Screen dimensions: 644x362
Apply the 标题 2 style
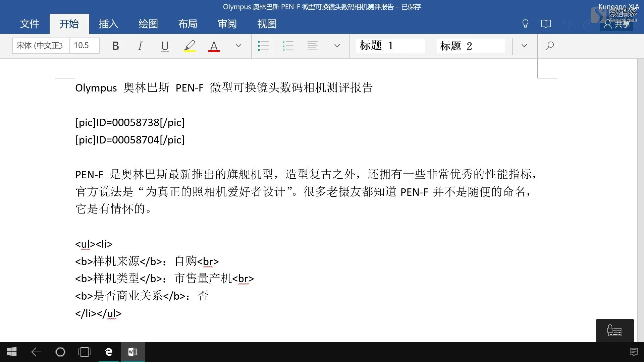471,46
